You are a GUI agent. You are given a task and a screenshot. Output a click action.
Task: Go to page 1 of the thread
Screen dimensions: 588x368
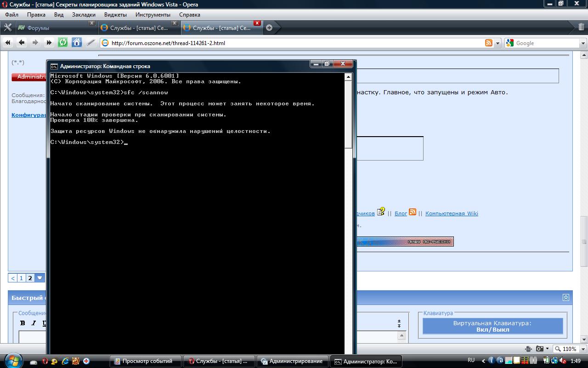[x=21, y=278]
